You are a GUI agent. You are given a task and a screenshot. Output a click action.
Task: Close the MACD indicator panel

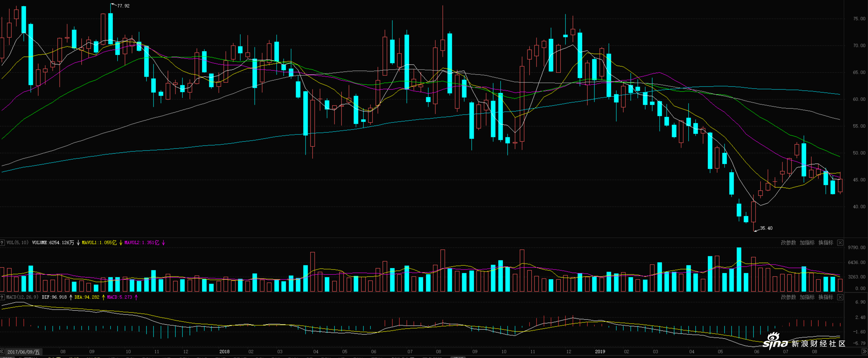(x=840, y=297)
